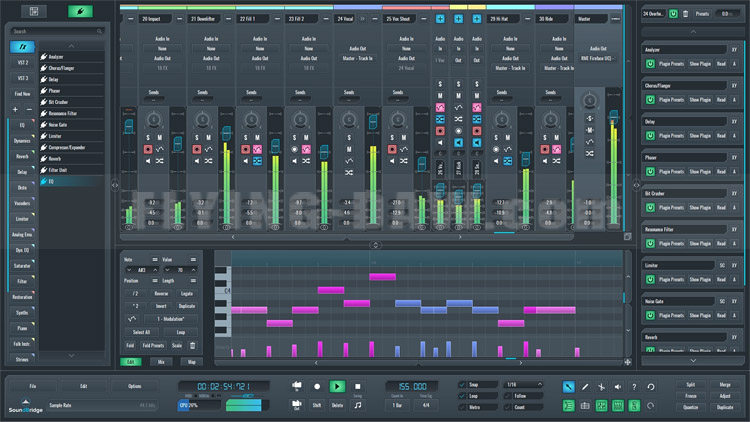Click the up chevron above the effects list
The image size is (750, 422).
pyautogui.click(x=71, y=46)
